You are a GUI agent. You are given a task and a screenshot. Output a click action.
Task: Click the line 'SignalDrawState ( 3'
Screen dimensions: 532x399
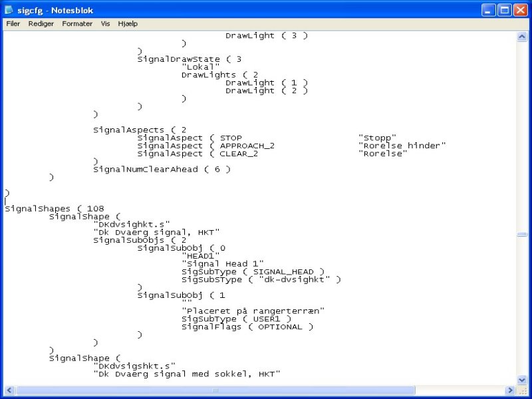pos(190,59)
